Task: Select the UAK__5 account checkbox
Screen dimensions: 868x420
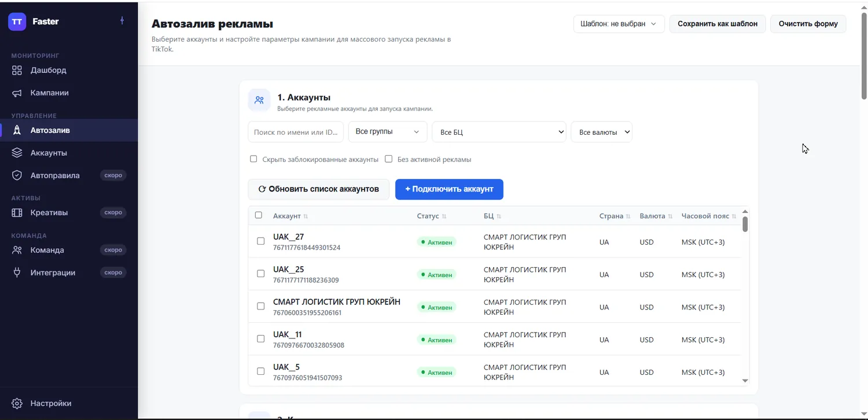Action: [260, 371]
